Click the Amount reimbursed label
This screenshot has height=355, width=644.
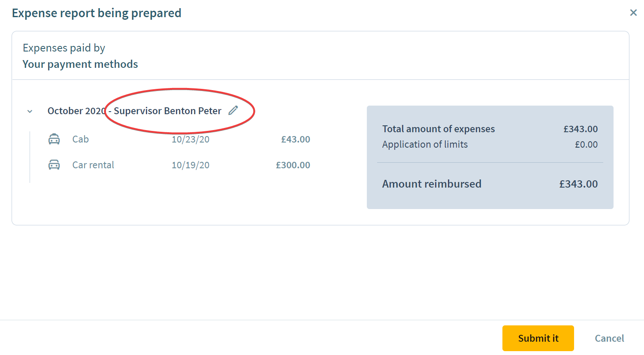[432, 184]
